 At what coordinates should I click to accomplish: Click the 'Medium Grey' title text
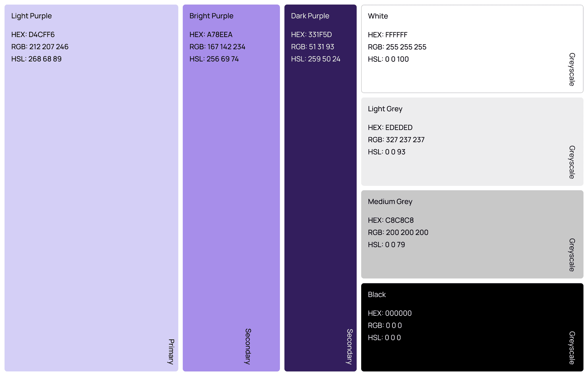click(x=390, y=202)
